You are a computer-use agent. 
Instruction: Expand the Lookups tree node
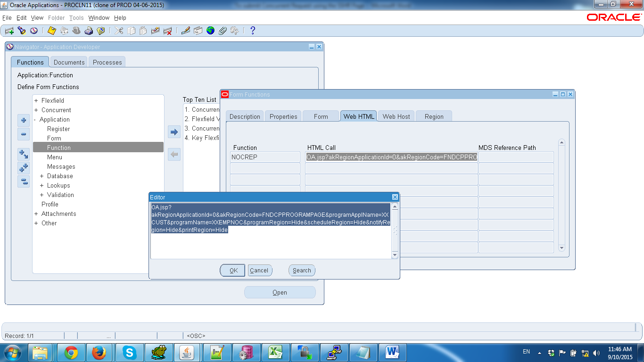click(x=42, y=185)
